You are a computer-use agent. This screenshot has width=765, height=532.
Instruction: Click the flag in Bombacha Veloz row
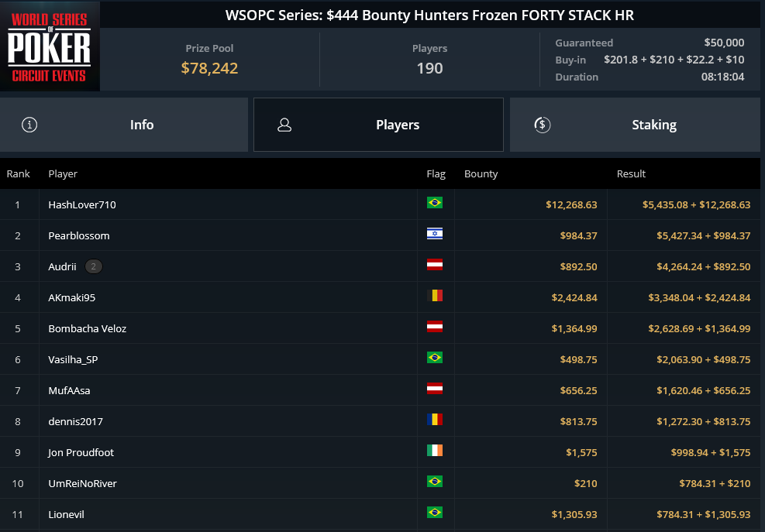[x=435, y=327]
